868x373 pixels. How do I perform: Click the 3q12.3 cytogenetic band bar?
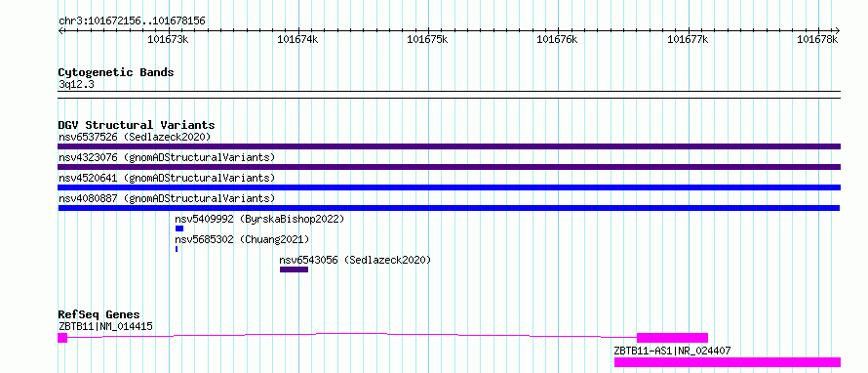click(449, 95)
